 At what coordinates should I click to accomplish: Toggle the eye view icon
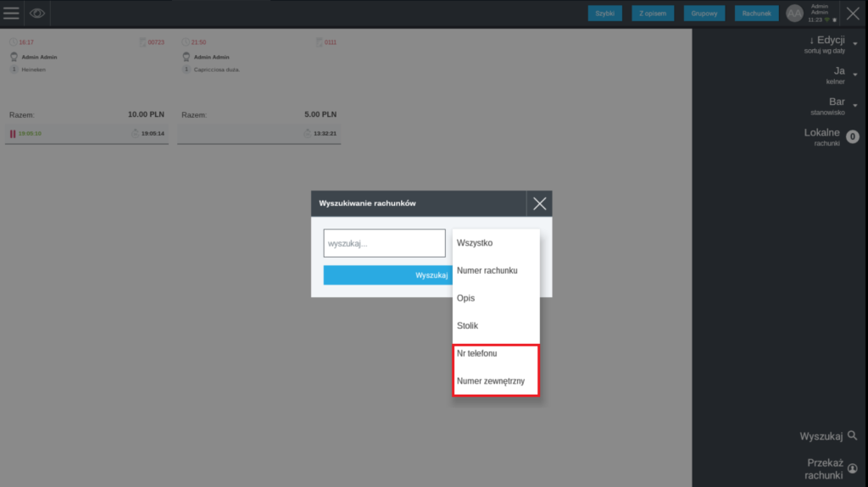pyautogui.click(x=37, y=13)
